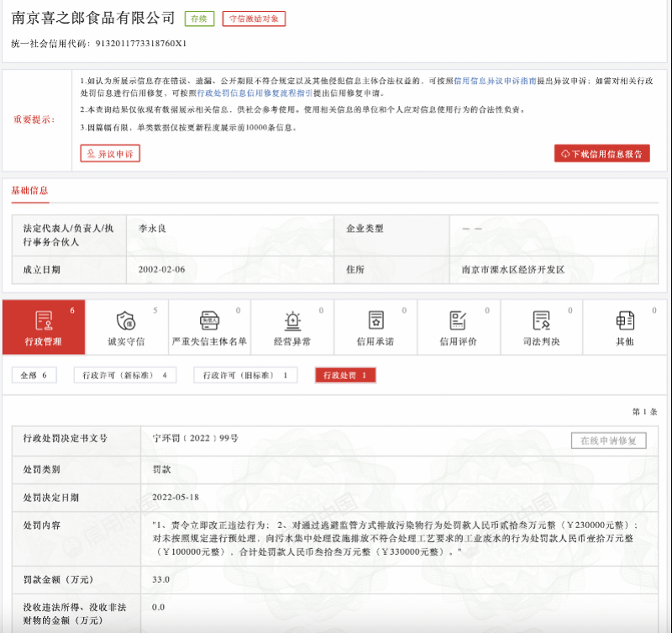The image size is (672, 633).
Task: Click the 存续 status badge
Action: click(199, 18)
